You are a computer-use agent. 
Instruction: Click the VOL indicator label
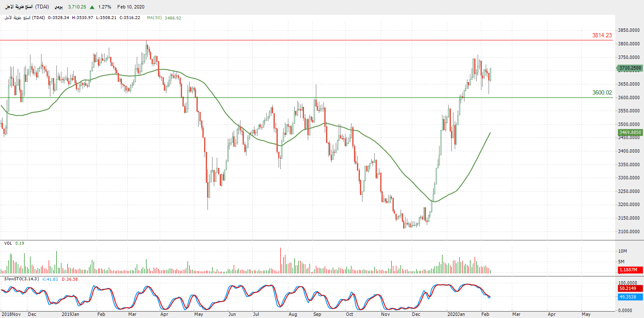click(8, 243)
